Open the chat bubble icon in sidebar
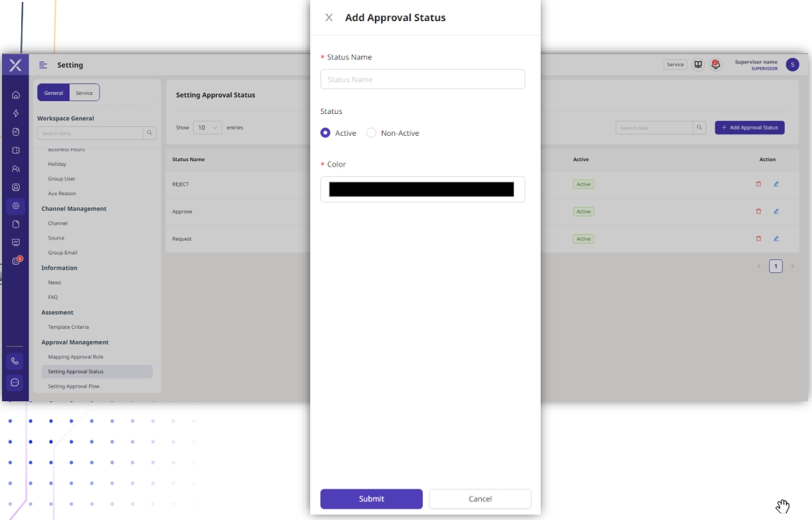 [15, 383]
